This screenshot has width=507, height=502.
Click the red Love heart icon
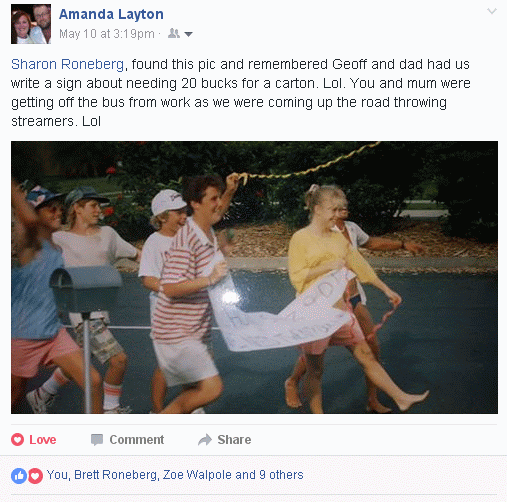(x=17, y=440)
